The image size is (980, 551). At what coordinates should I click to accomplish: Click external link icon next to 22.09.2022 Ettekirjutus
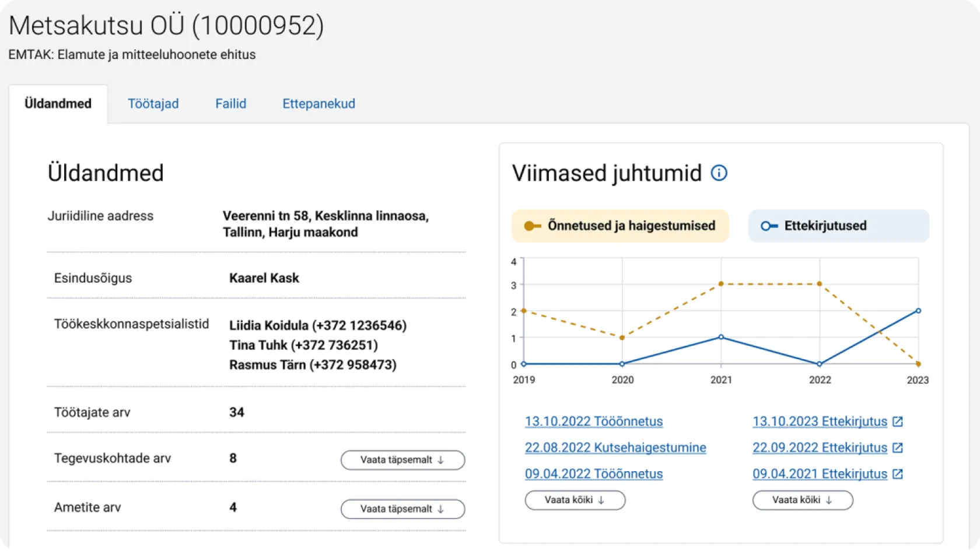coord(898,448)
